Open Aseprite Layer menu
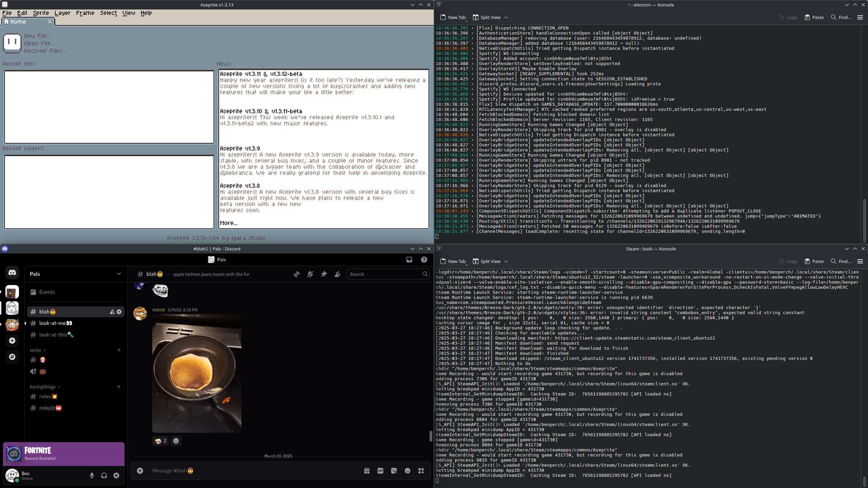Screen dimensions: 868x488 (x=62, y=13)
